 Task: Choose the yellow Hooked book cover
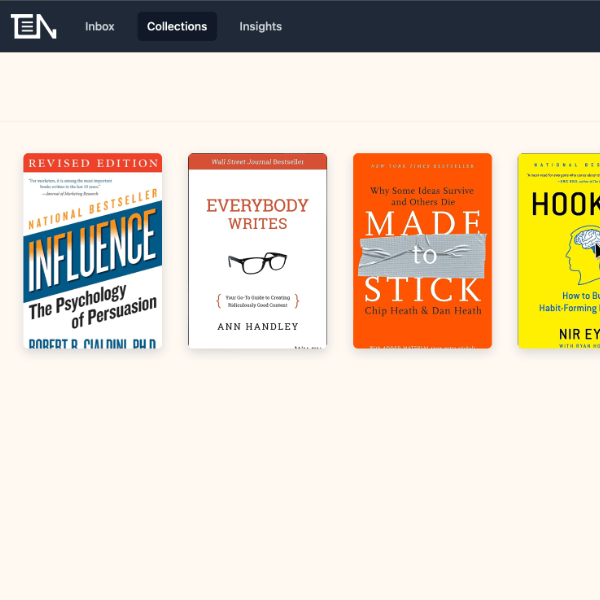click(559, 251)
